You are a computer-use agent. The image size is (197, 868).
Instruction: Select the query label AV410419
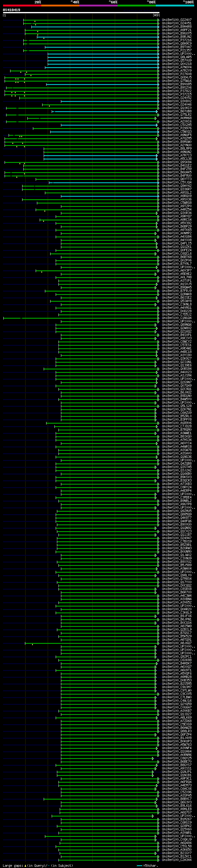tap(11, 10)
